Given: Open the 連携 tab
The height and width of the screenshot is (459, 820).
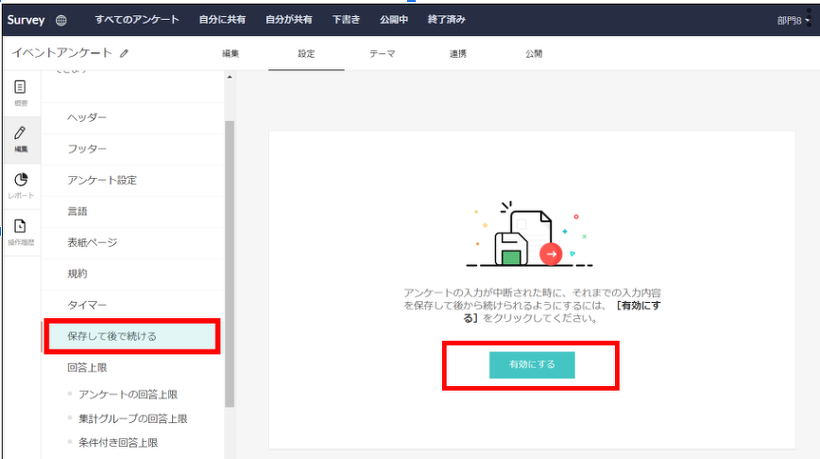Looking at the screenshot, I should click(457, 53).
